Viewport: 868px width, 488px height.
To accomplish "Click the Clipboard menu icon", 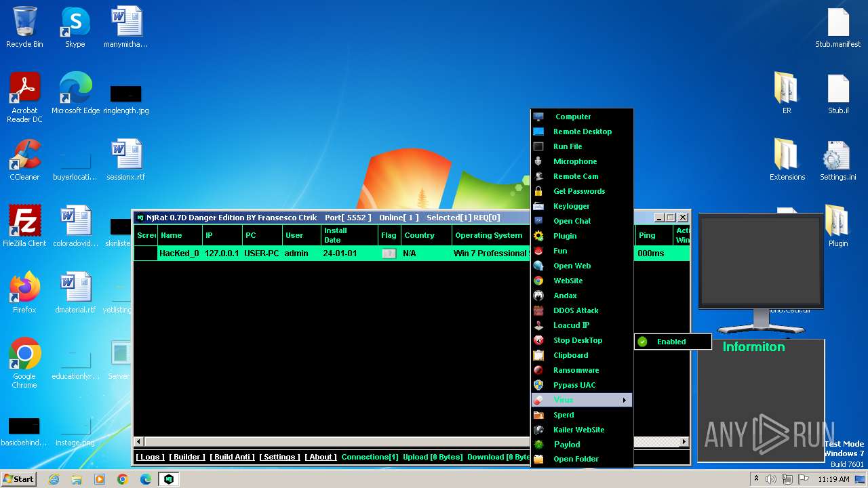I will point(538,355).
